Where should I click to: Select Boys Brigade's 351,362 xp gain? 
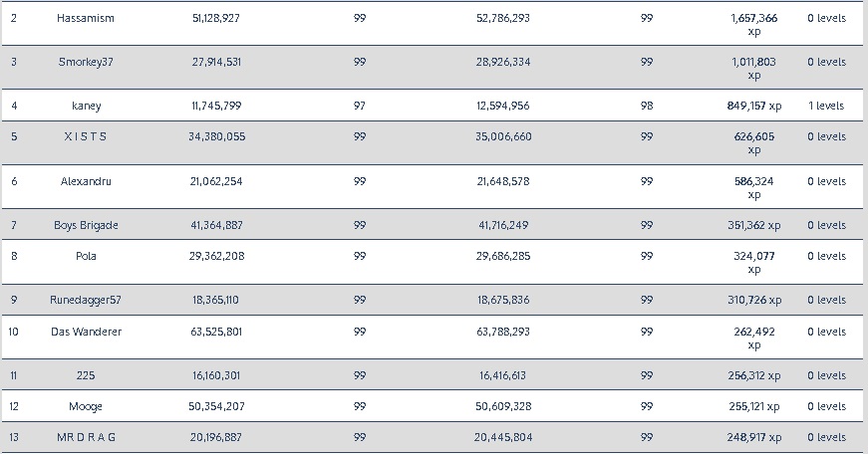[x=754, y=225]
